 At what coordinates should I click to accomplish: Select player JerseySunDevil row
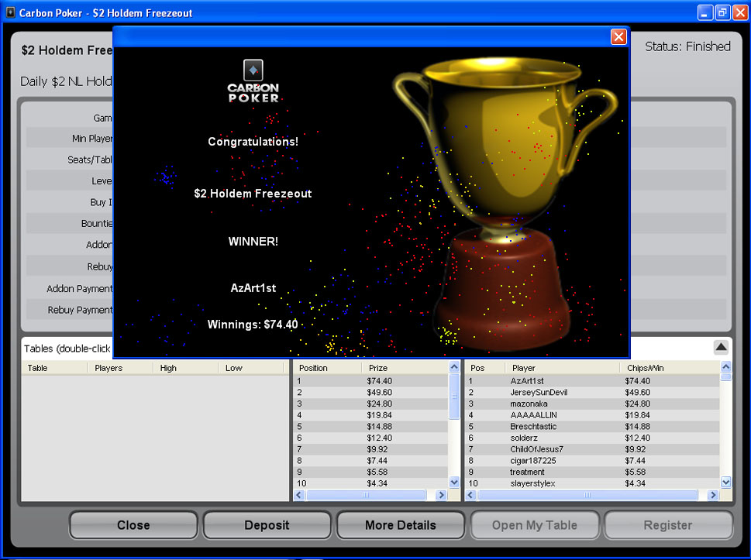point(592,393)
